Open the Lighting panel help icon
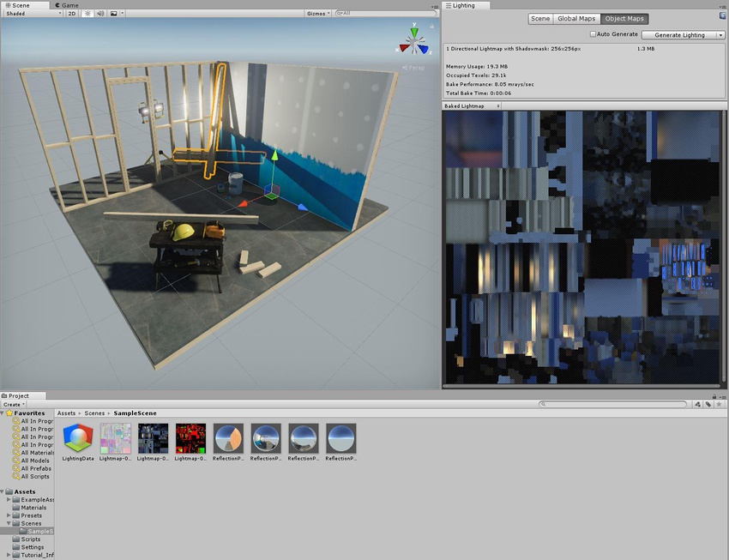The width and height of the screenshot is (729, 560). point(723,15)
